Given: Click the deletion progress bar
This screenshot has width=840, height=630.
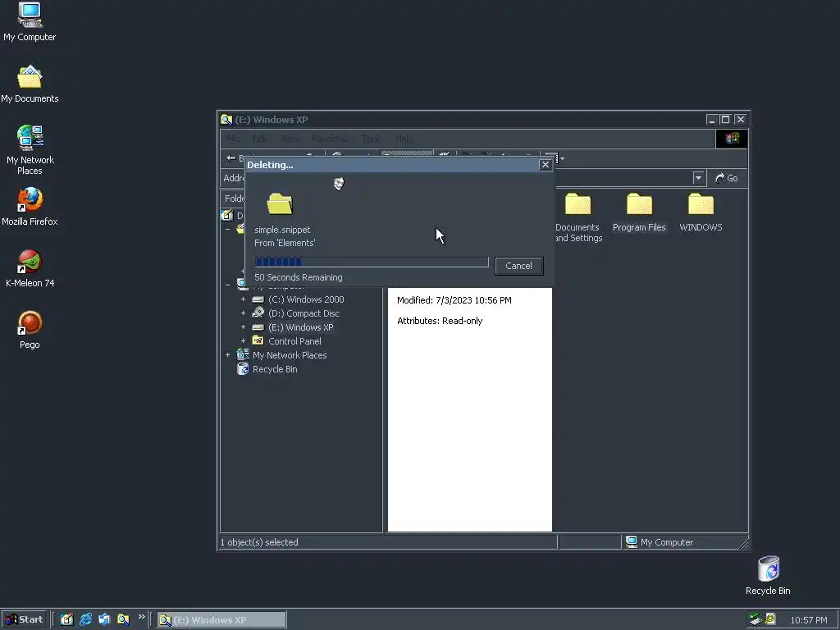Looking at the screenshot, I should coord(372,262).
